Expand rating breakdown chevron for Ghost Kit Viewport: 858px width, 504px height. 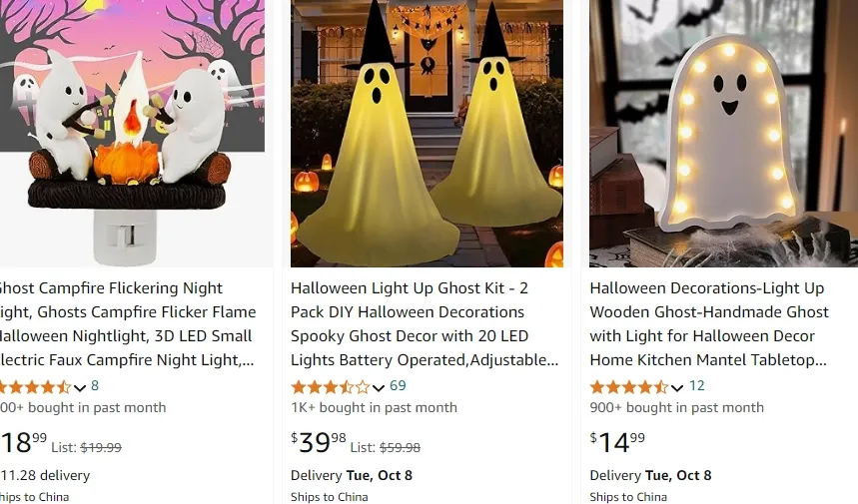coord(379,388)
